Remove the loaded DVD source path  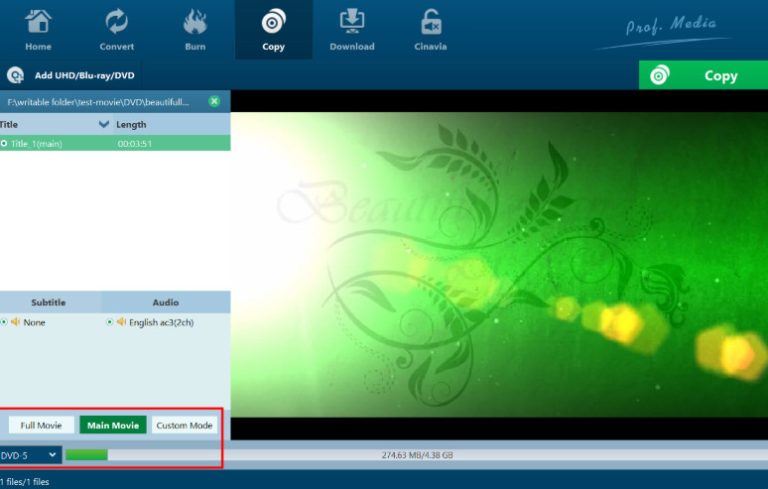pos(214,101)
